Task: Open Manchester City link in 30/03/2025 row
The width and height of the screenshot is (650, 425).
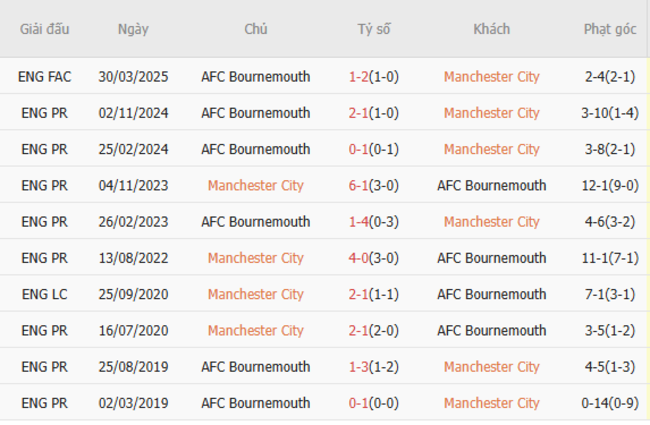Action: click(x=491, y=77)
